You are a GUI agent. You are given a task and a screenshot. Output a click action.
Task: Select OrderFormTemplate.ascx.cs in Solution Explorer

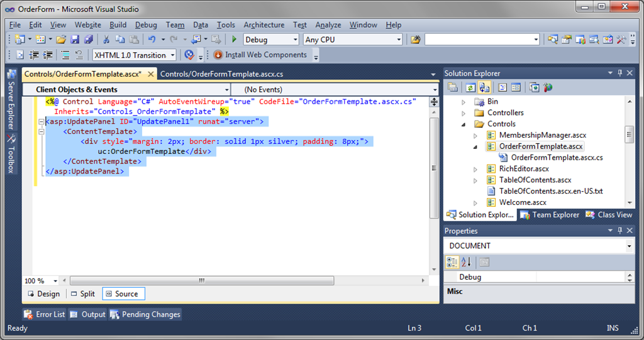click(x=557, y=157)
